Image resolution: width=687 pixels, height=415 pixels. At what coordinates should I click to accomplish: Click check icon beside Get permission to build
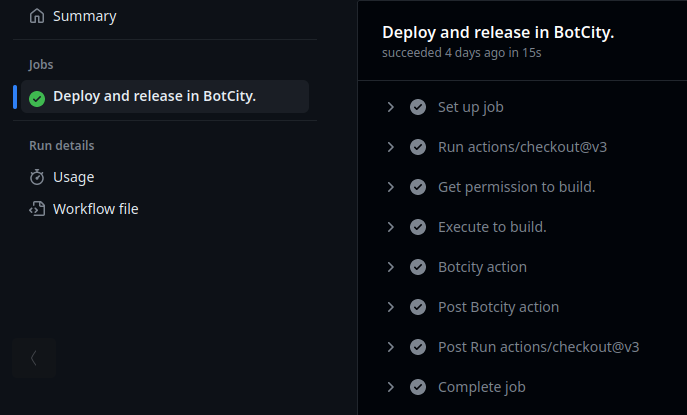point(418,187)
